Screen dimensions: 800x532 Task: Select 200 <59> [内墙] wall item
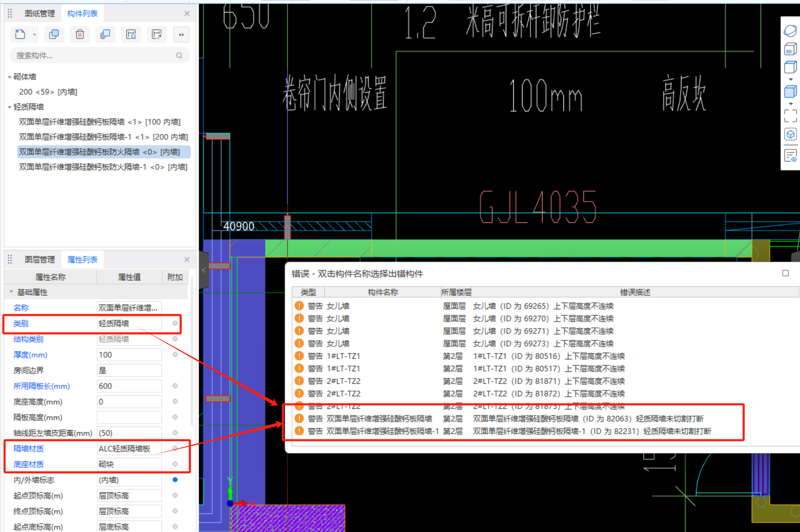(48, 92)
